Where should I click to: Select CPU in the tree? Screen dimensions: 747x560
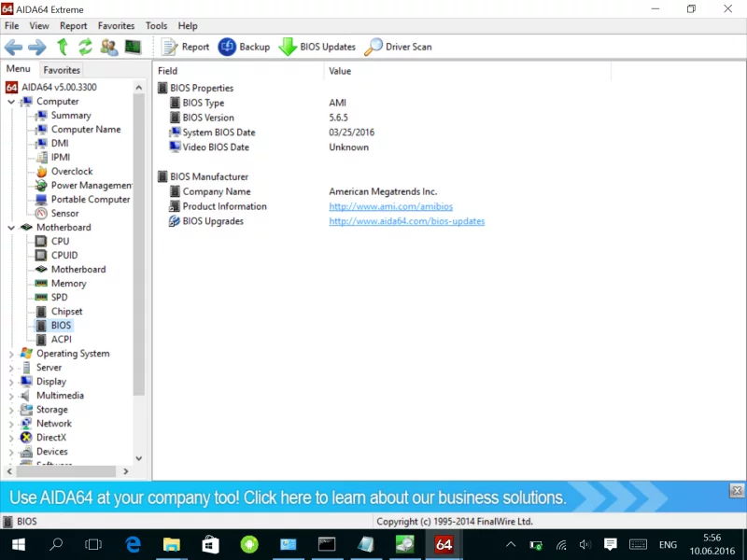coord(60,242)
